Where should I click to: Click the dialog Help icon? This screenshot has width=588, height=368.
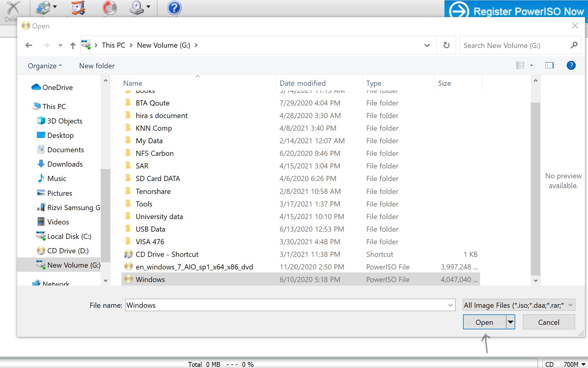571,65
